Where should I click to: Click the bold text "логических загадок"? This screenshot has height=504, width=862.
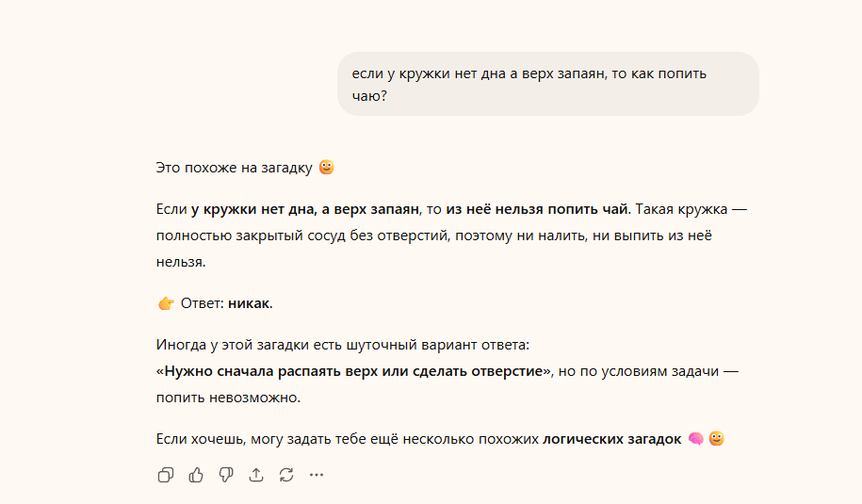tap(611, 439)
